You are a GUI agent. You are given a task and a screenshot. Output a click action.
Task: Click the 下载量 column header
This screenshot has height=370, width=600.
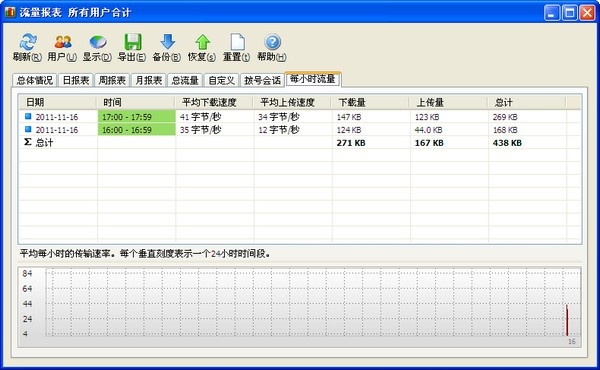coord(370,103)
